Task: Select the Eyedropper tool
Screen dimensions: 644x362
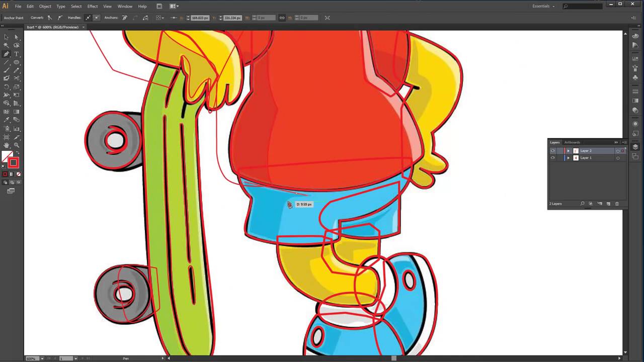Action: pos(7,120)
